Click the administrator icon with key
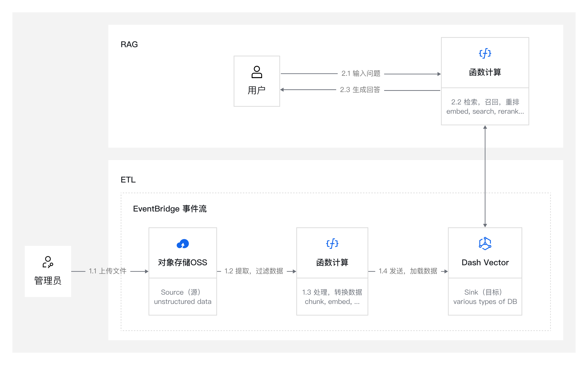588x365 pixels. coord(48,262)
